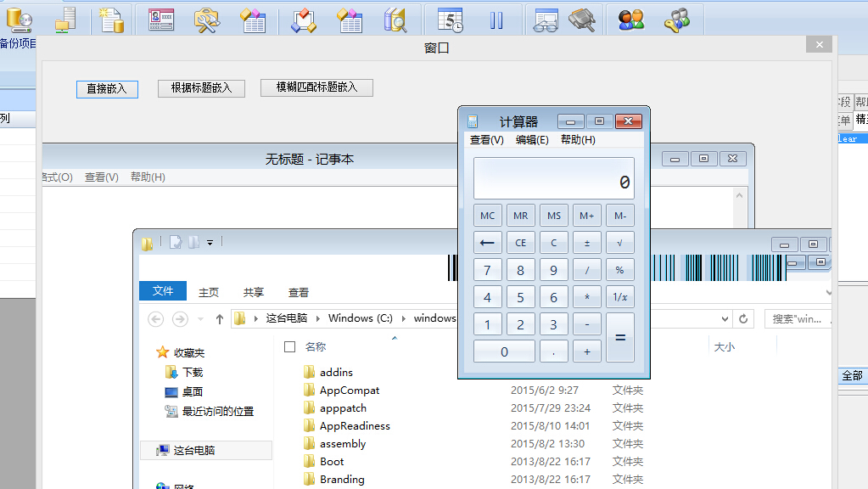Click the database backup disc icon in toolbar
Screen dimensions: 868x489
click(x=20, y=20)
